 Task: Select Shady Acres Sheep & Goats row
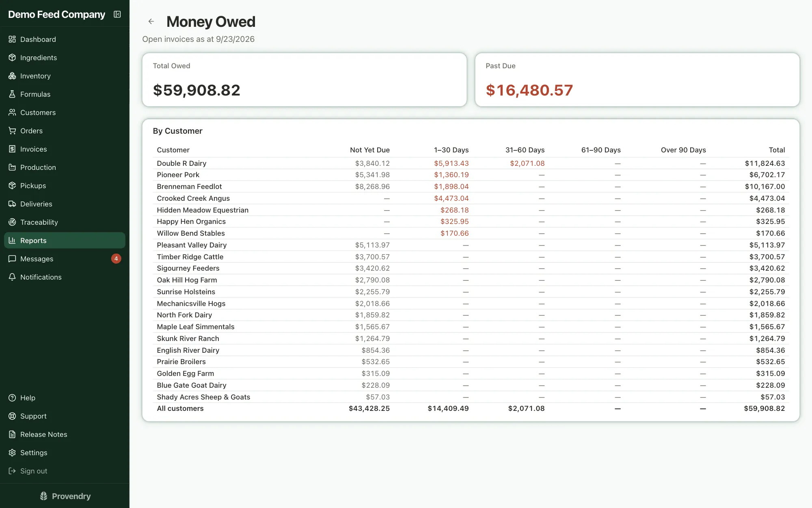[x=471, y=397]
